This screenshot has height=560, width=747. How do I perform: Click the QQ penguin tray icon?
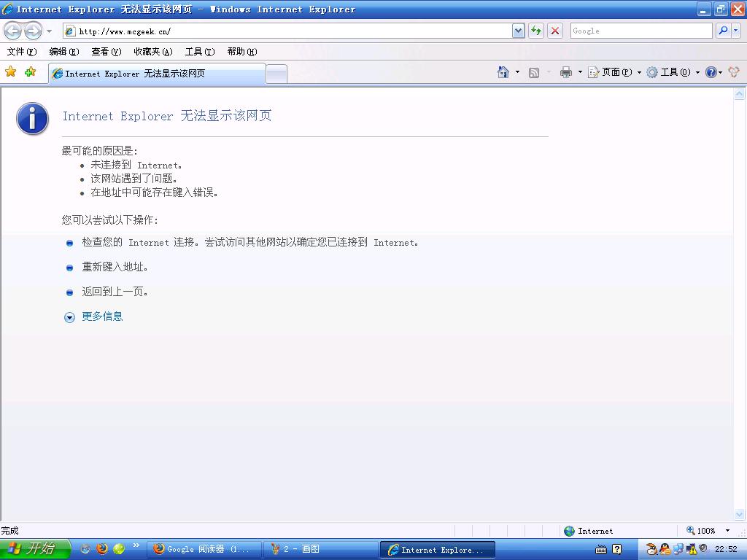[665, 549]
